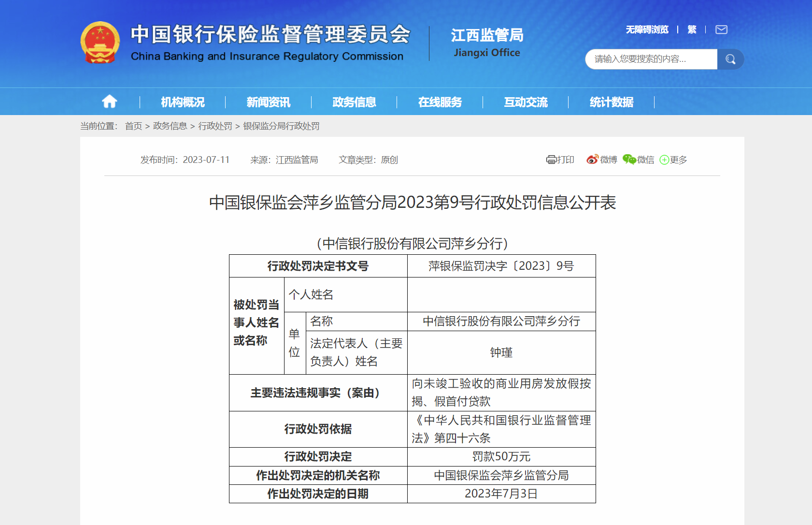
Task: Focus the search input field
Action: point(651,59)
